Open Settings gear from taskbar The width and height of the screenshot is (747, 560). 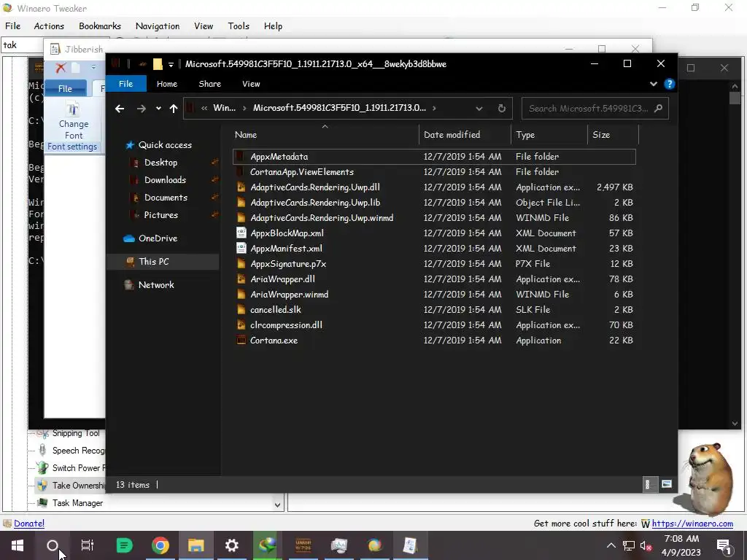(x=231, y=545)
